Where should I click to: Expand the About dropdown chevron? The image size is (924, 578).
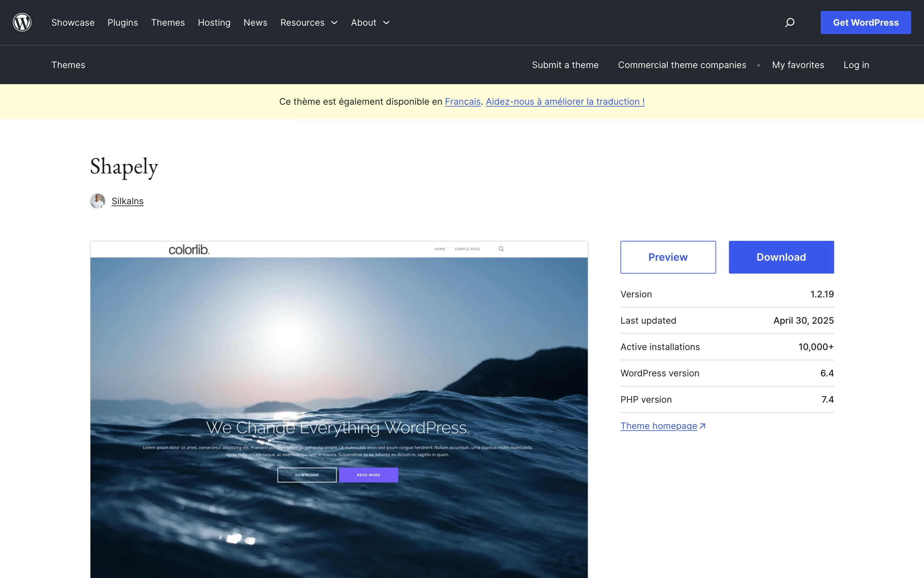click(x=386, y=23)
